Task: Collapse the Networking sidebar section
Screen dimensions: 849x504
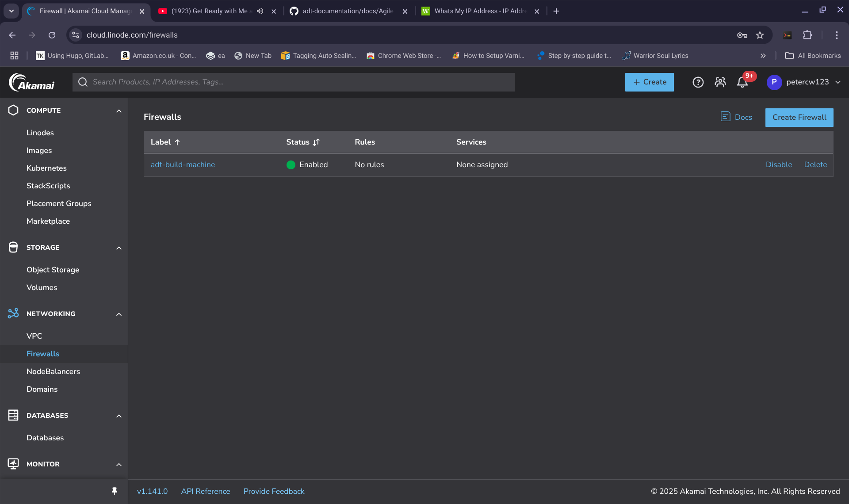Action: (x=119, y=314)
